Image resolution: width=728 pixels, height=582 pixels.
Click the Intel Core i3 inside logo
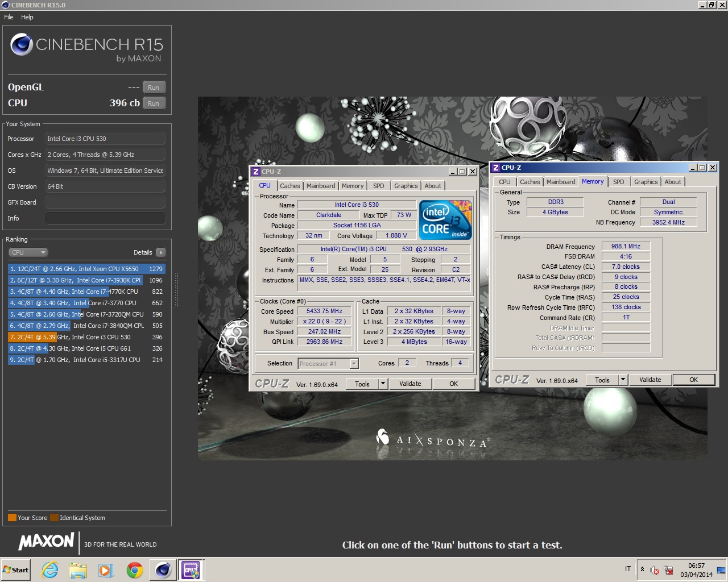pyautogui.click(x=445, y=220)
